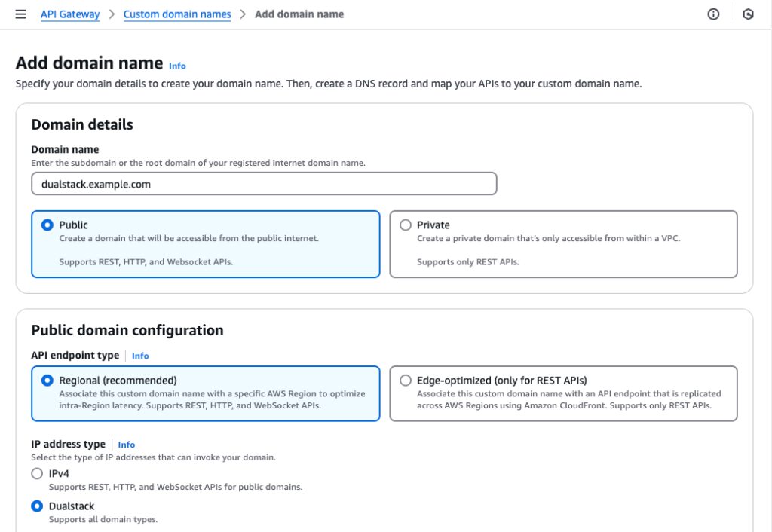This screenshot has width=772, height=532.
Task: Open the Info link beside Add domain name
Action: pyautogui.click(x=177, y=66)
